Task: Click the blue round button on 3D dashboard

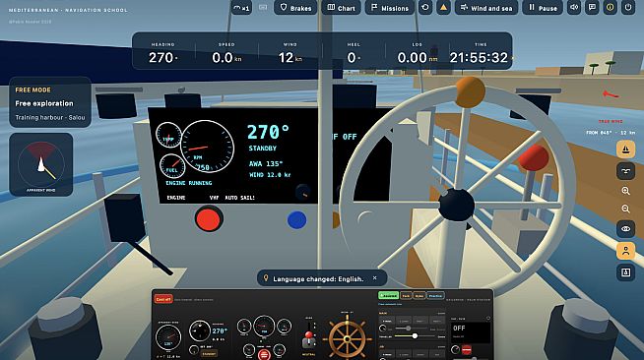Action: point(297,219)
